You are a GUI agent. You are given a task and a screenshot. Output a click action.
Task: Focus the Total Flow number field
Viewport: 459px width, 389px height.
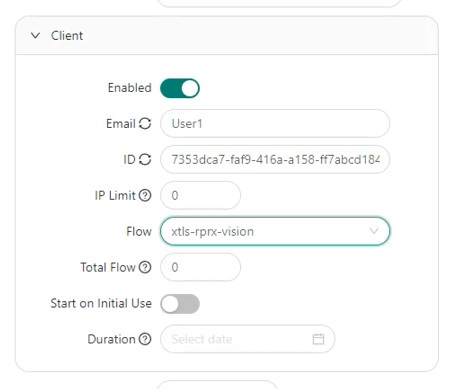coord(200,267)
